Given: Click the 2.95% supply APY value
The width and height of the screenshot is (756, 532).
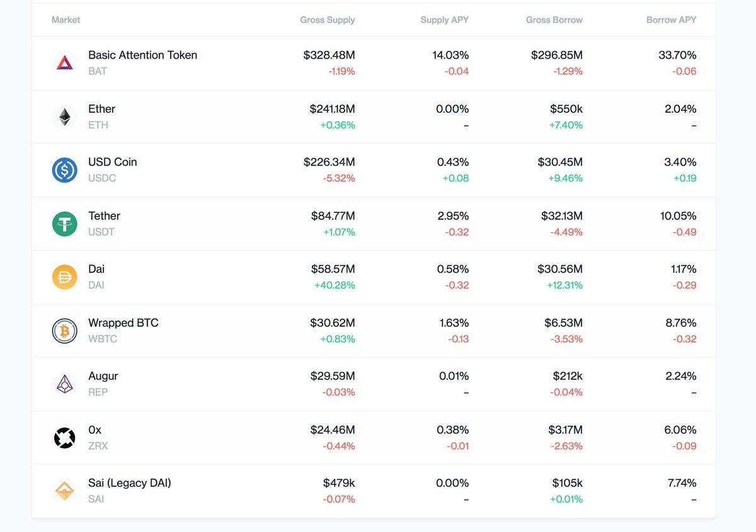Looking at the screenshot, I should [453, 216].
